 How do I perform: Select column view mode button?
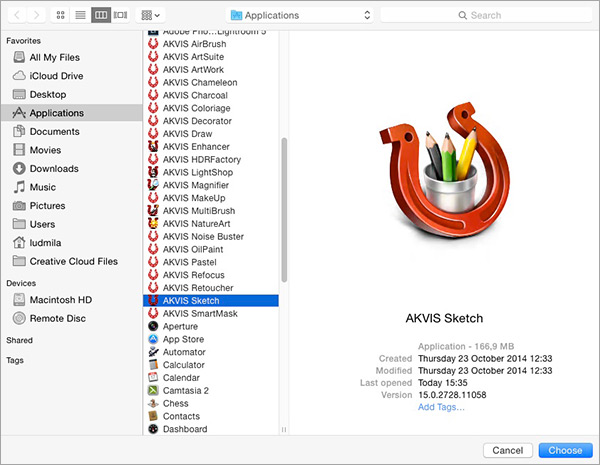[101, 15]
